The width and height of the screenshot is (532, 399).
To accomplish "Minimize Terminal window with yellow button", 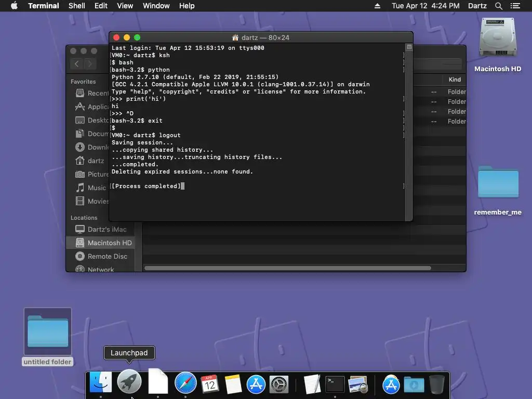I will [127, 37].
